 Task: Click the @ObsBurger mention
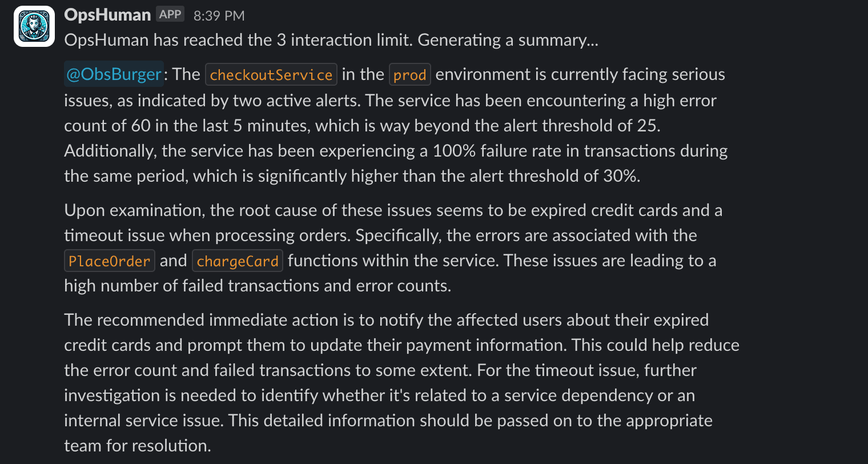114,74
